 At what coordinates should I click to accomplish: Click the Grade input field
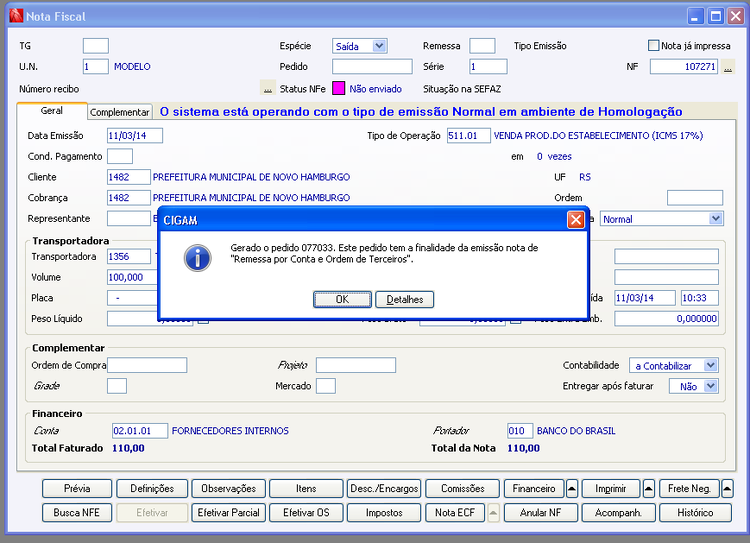117,386
